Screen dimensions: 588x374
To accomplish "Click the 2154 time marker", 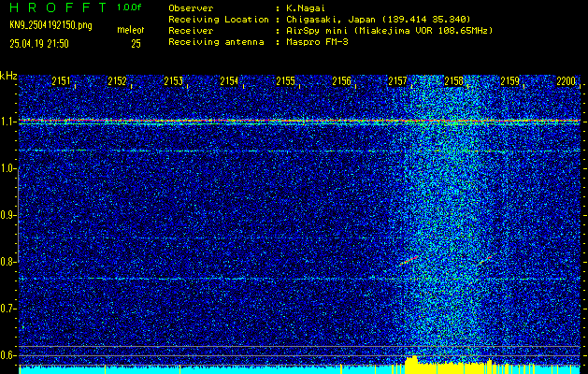I will click(x=229, y=81).
